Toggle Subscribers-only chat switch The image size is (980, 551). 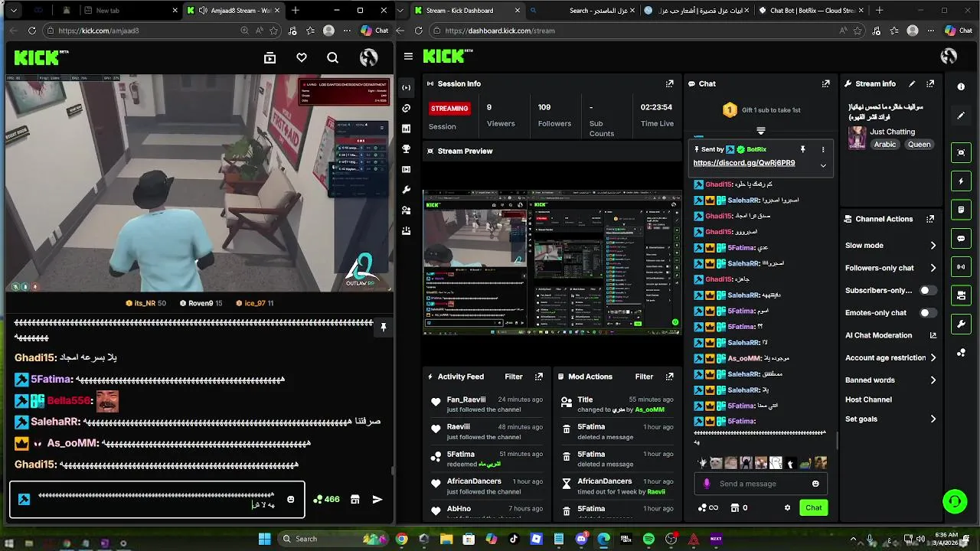[928, 291]
